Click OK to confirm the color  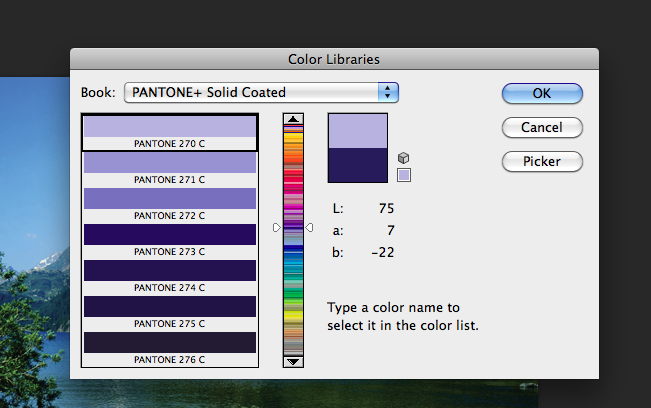pos(542,93)
